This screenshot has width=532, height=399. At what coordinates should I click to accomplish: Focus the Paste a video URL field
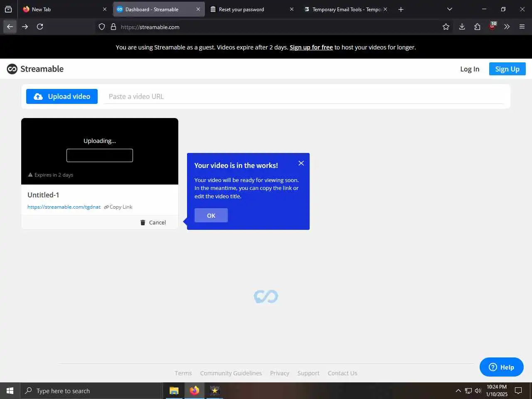303,96
